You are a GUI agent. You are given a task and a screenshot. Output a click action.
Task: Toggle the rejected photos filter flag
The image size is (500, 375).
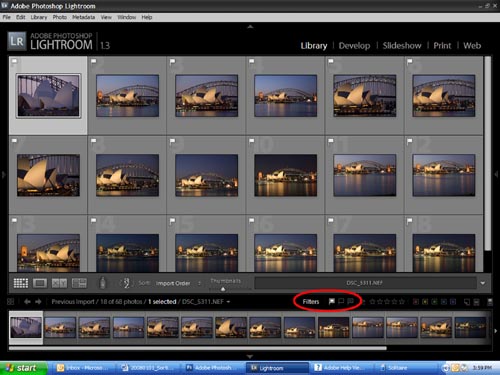point(350,301)
